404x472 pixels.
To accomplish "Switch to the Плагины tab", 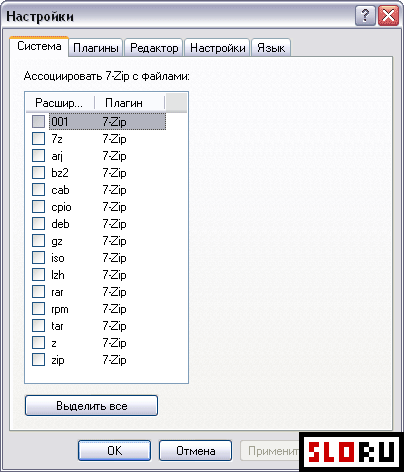I will (96, 48).
